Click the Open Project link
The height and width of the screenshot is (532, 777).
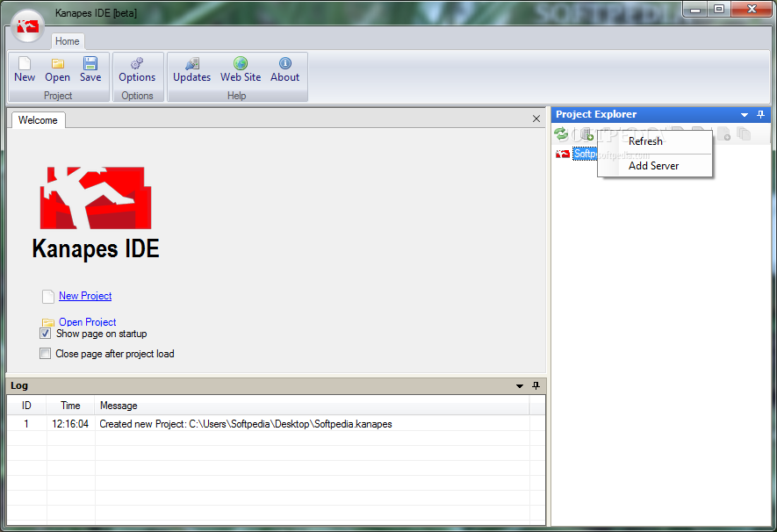click(x=87, y=322)
